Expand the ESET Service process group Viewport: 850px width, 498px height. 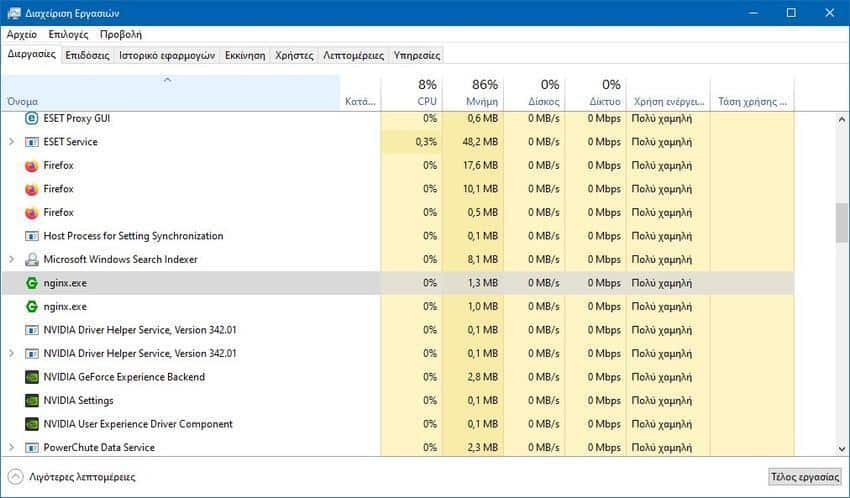point(11,142)
